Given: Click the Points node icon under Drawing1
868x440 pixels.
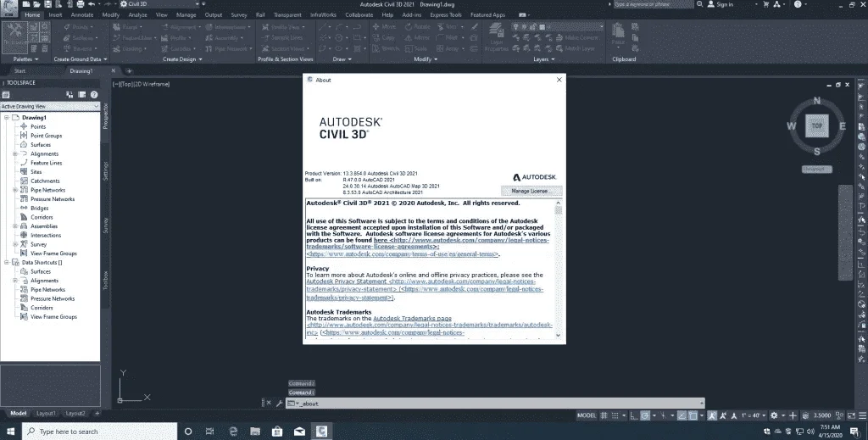Looking at the screenshot, I should point(24,126).
